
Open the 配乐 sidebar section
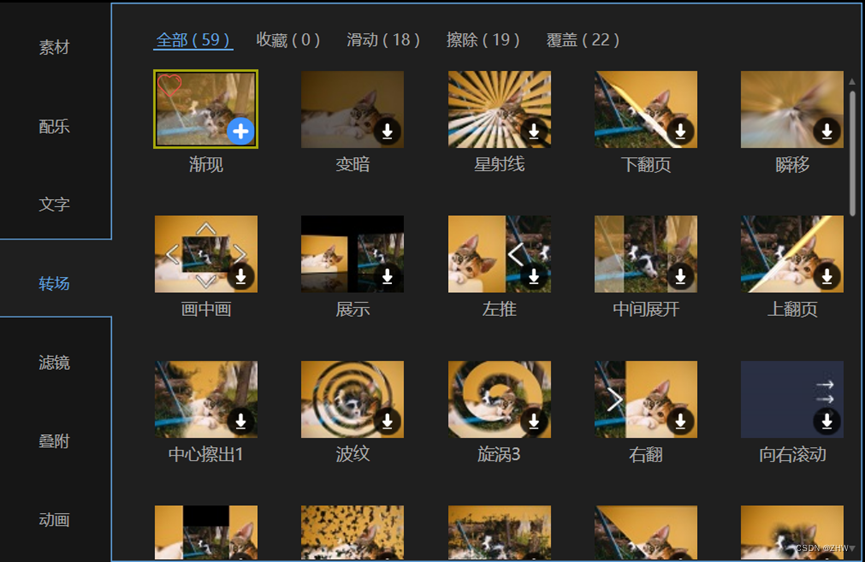(54, 126)
